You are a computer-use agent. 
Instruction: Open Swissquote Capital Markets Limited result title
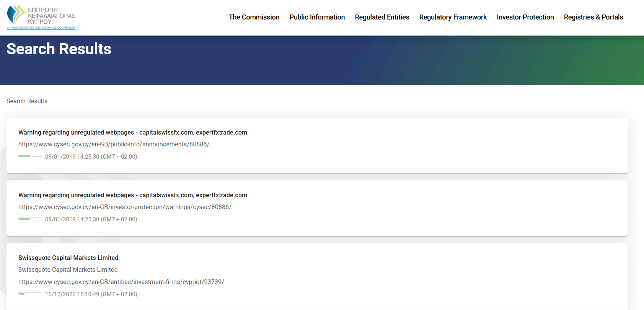point(68,258)
